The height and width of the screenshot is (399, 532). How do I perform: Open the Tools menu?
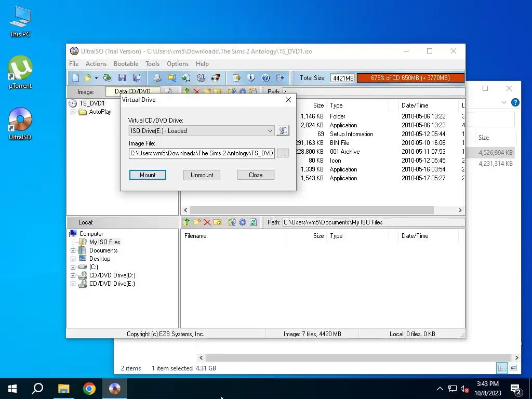click(152, 64)
